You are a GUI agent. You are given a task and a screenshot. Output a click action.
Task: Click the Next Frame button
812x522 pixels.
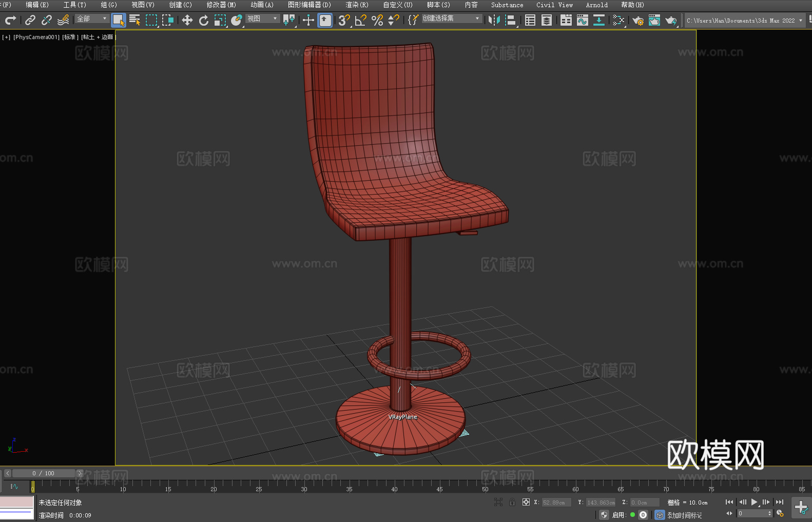766,502
